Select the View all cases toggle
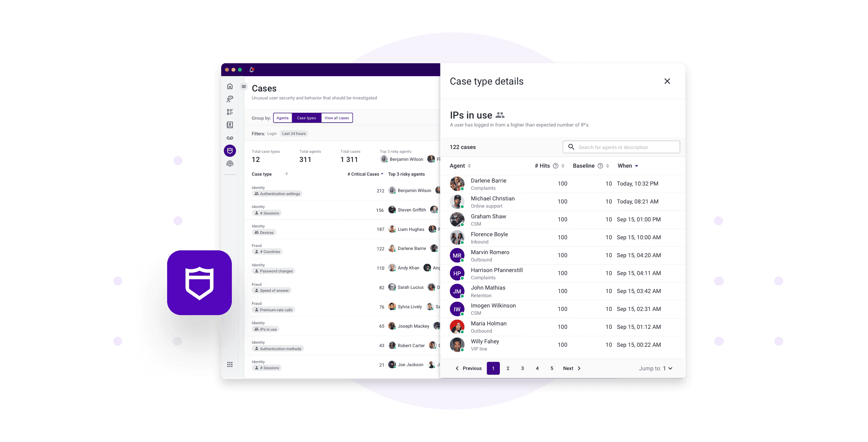The height and width of the screenshot is (442, 868). coord(336,118)
